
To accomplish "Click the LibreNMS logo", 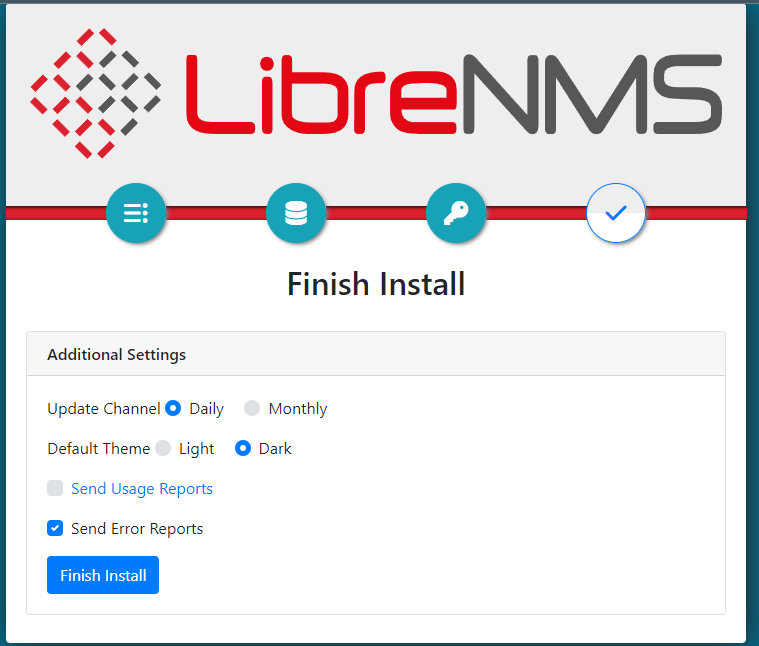I will [376, 93].
